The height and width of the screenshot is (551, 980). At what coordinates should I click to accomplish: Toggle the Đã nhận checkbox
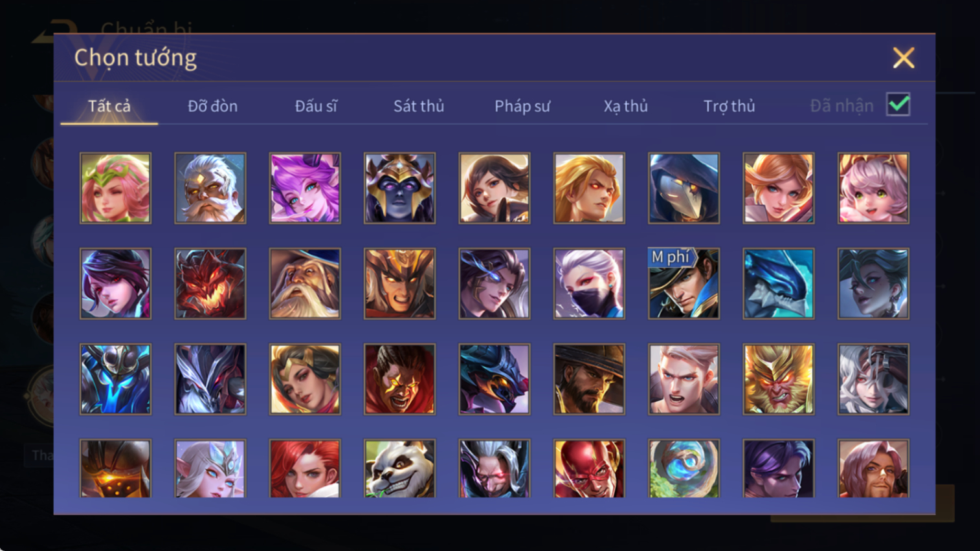(x=898, y=105)
